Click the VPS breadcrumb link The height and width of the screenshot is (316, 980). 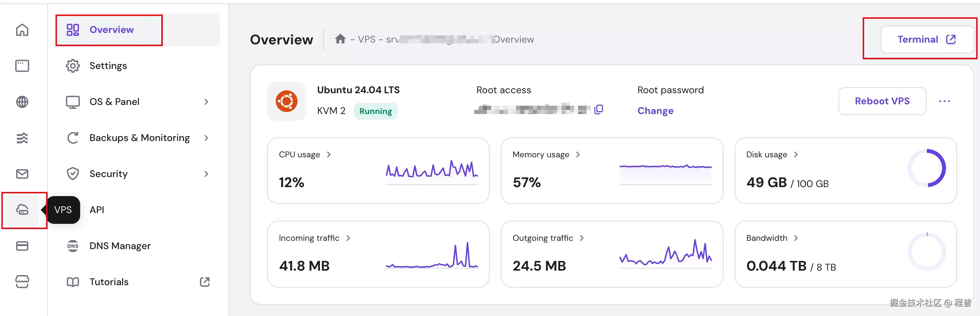(366, 39)
